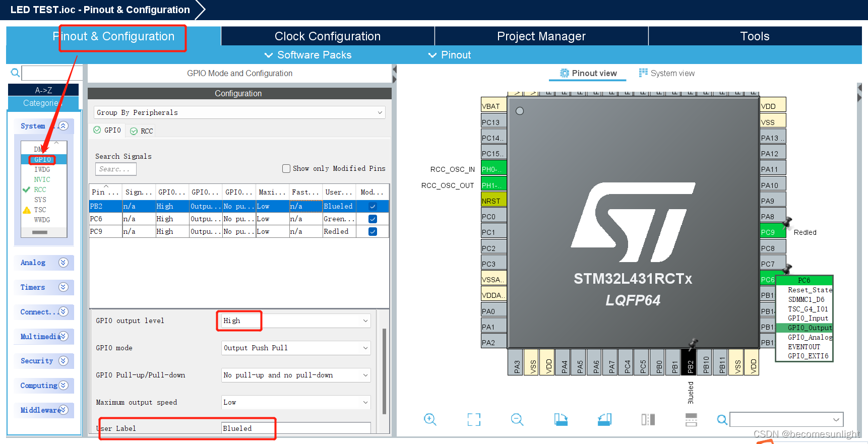Select the NRST pin on the chip
Image resolution: width=868 pixels, height=444 pixels.
point(493,201)
